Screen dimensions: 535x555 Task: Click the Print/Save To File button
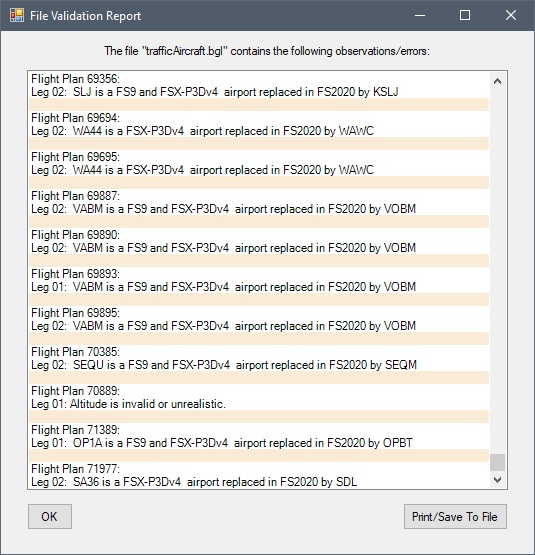(455, 516)
